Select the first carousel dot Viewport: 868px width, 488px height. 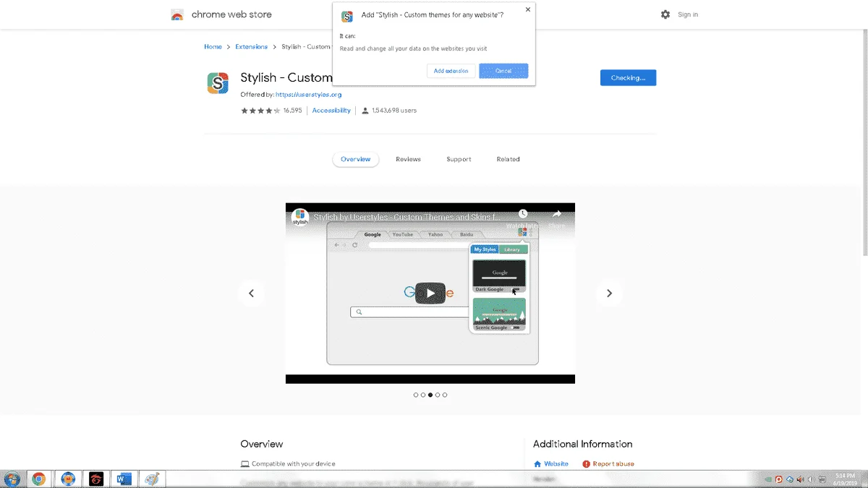point(416,395)
